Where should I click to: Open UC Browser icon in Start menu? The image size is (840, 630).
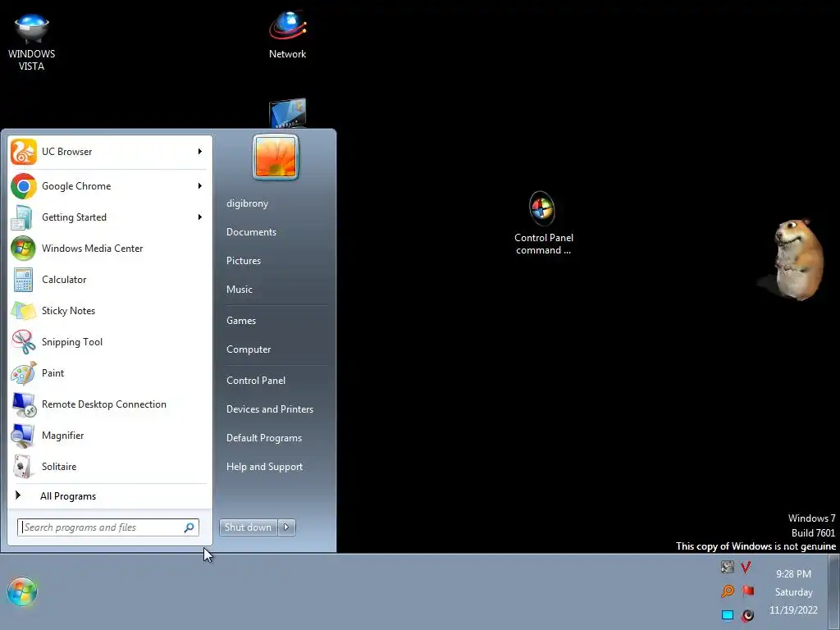tap(24, 152)
